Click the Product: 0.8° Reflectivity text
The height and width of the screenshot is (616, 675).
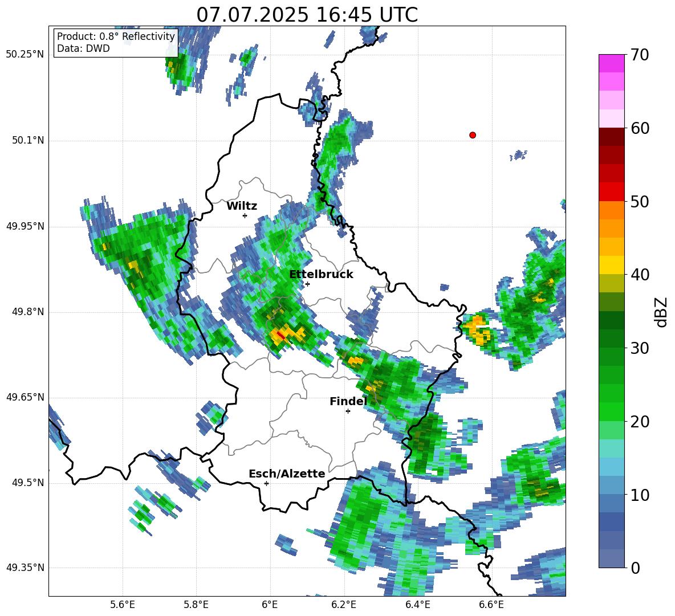tap(116, 36)
